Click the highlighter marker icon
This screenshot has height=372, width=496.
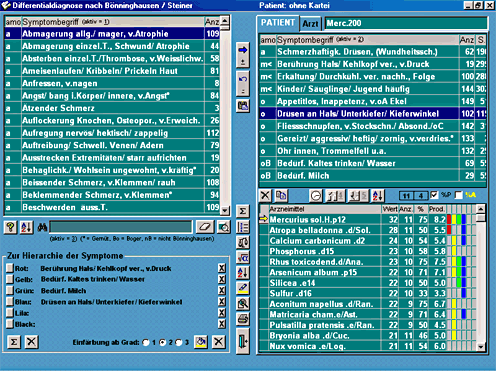pos(243,288)
